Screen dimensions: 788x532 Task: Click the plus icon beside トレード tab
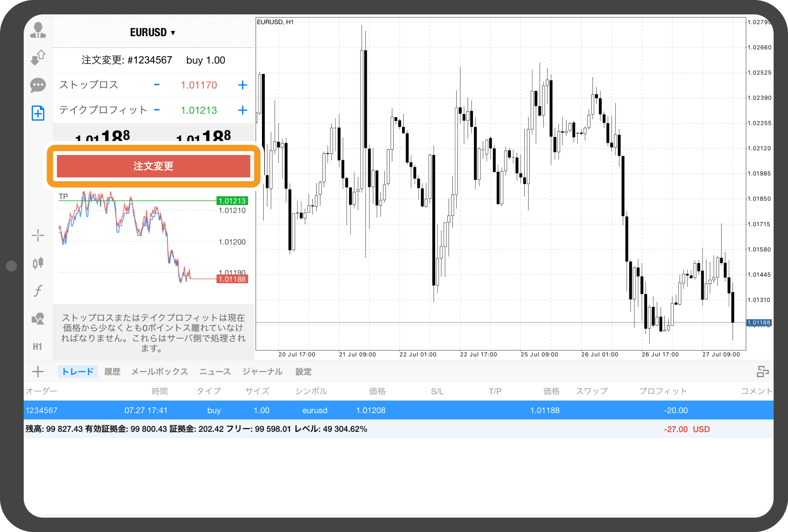(x=38, y=372)
